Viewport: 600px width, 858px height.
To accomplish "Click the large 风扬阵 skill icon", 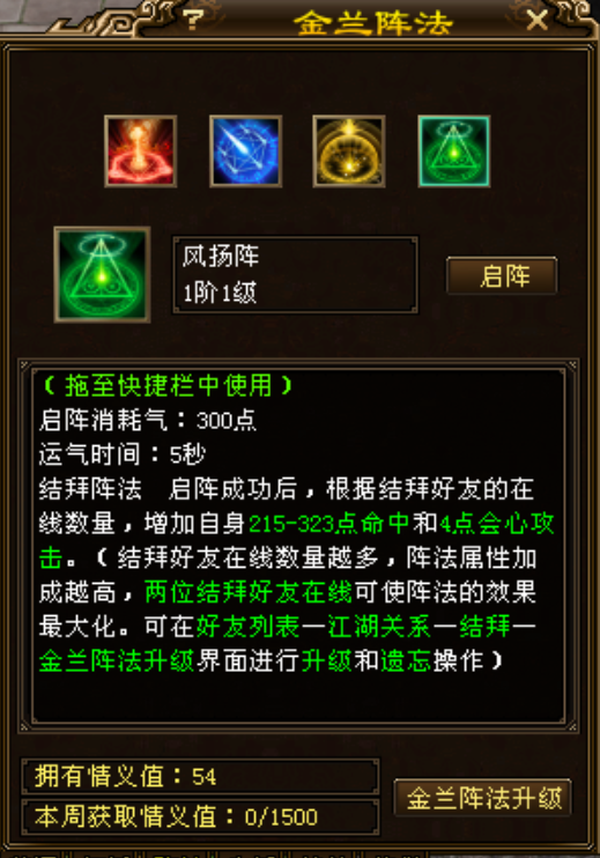I will point(102,275).
